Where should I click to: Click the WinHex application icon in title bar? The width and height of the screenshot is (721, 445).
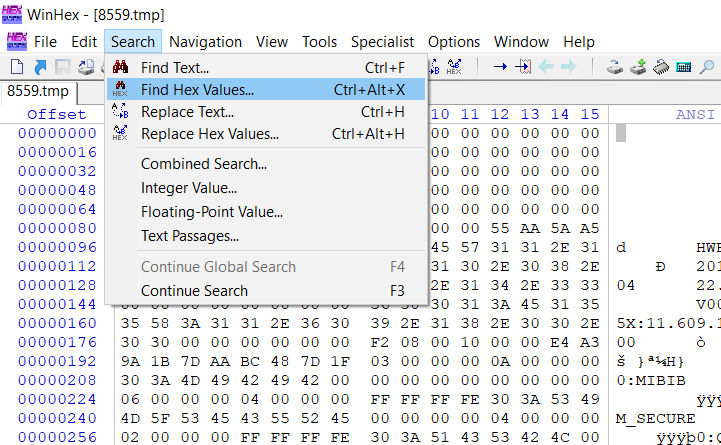tap(16, 14)
